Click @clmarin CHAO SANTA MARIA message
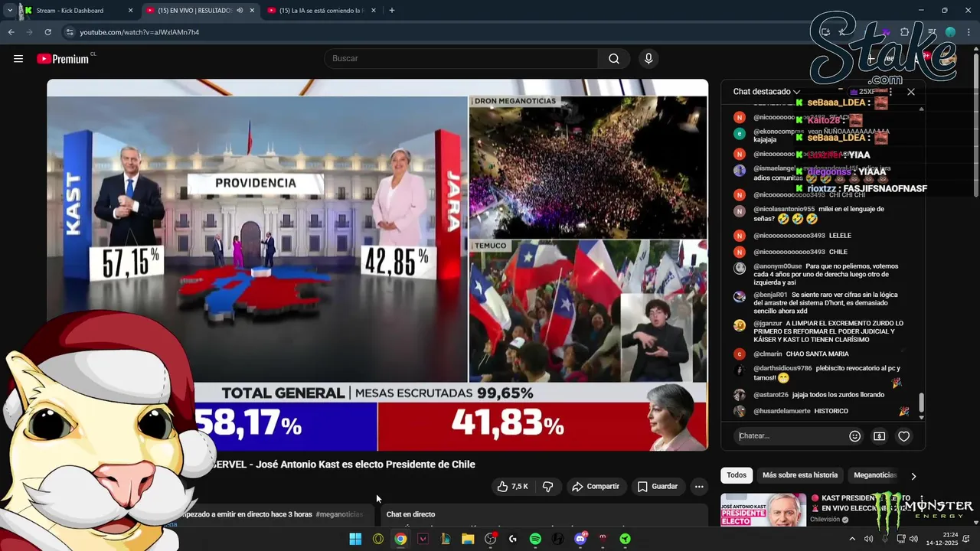 pos(801,354)
